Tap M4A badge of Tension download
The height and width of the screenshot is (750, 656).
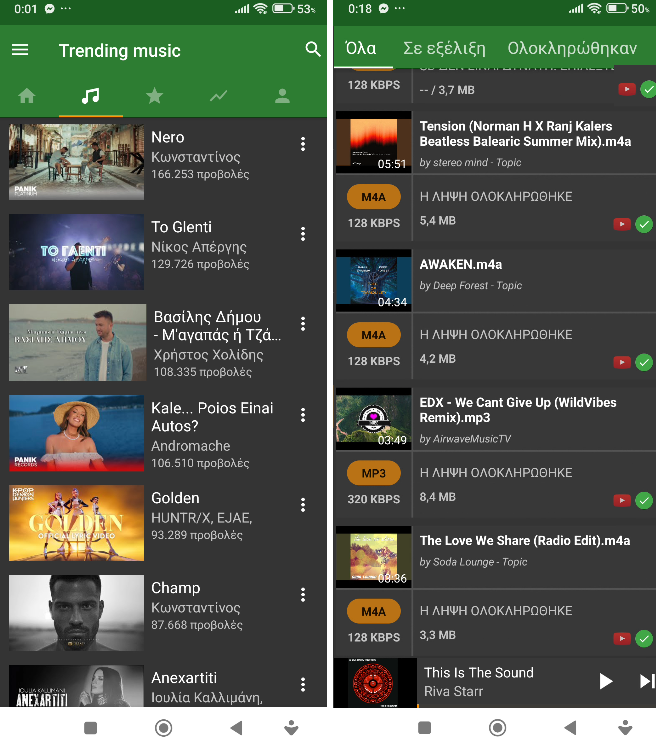tap(374, 197)
